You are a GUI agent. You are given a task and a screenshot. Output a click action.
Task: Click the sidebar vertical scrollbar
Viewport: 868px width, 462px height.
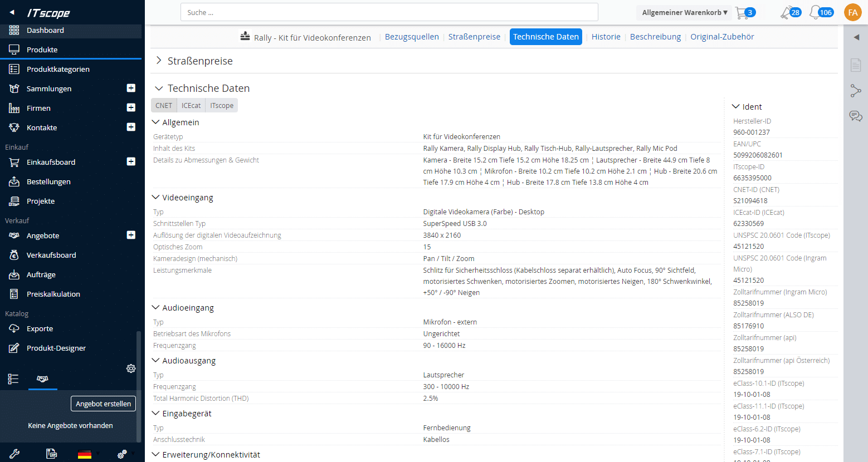point(139,387)
